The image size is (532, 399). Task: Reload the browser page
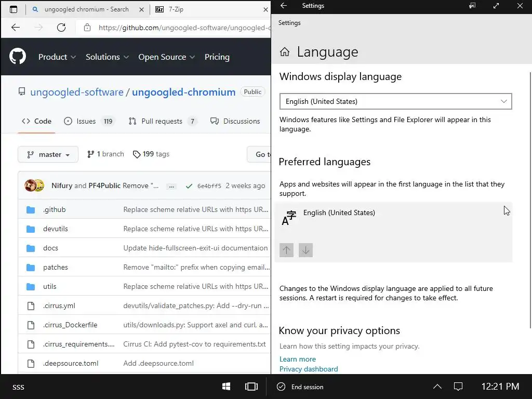61,28
